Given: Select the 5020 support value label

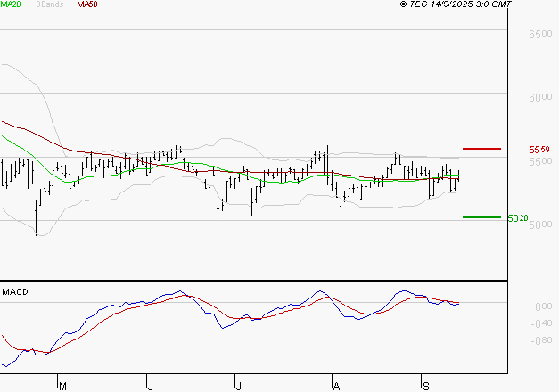Looking at the screenshot, I should [516, 218].
